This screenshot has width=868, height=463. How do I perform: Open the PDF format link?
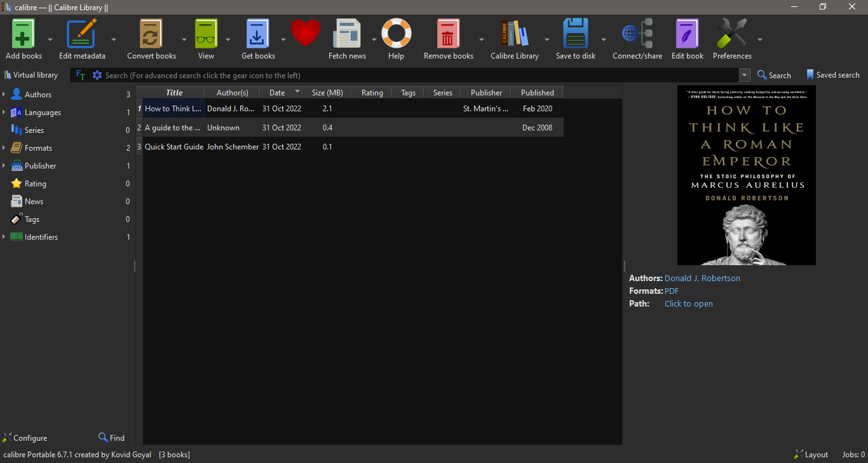[x=672, y=291]
